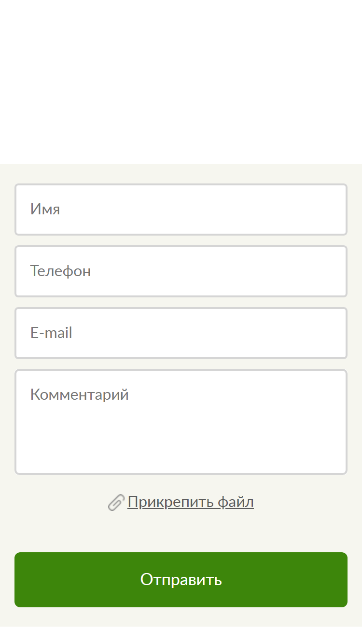Screen dimensions: 362x644
Task: Select the Телефон input field
Action: coord(181,271)
